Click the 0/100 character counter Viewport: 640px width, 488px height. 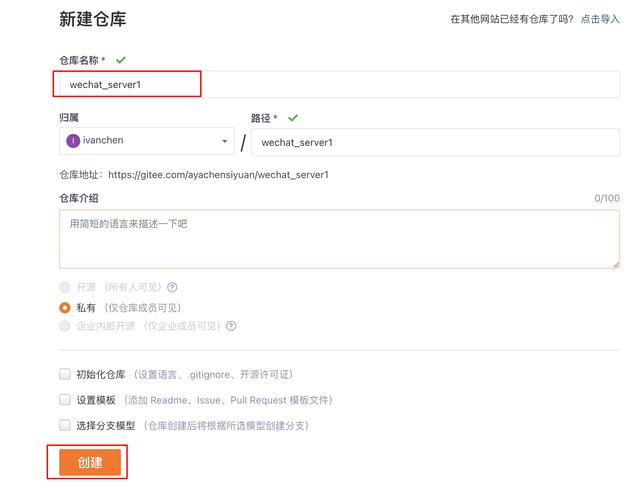click(x=607, y=198)
